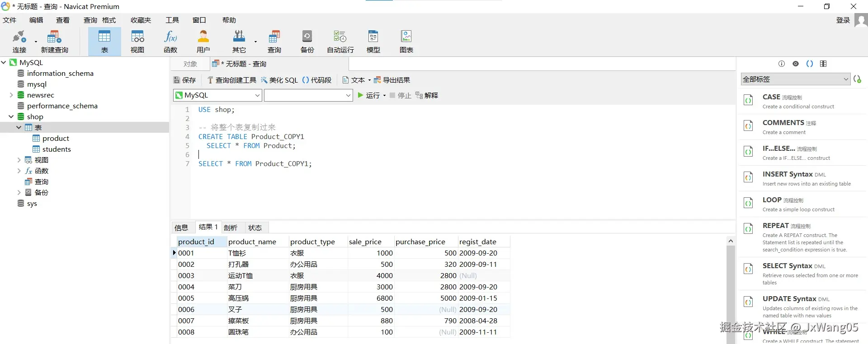Select the code snippet parentheses icon in right panel
Screen dimensions: 868x344
click(810, 64)
